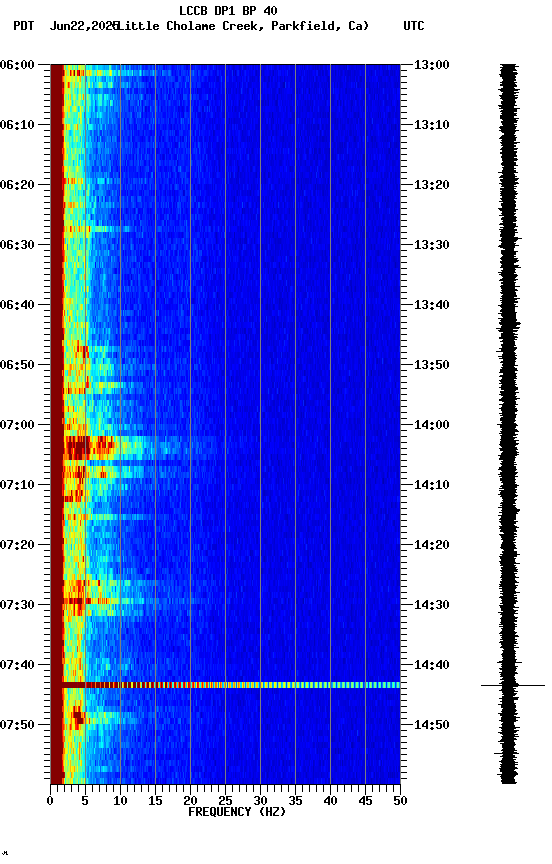Click the '5' frequency axis tick label
Screen dimensions: 552x864
pyautogui.click(x=85, y=801)
